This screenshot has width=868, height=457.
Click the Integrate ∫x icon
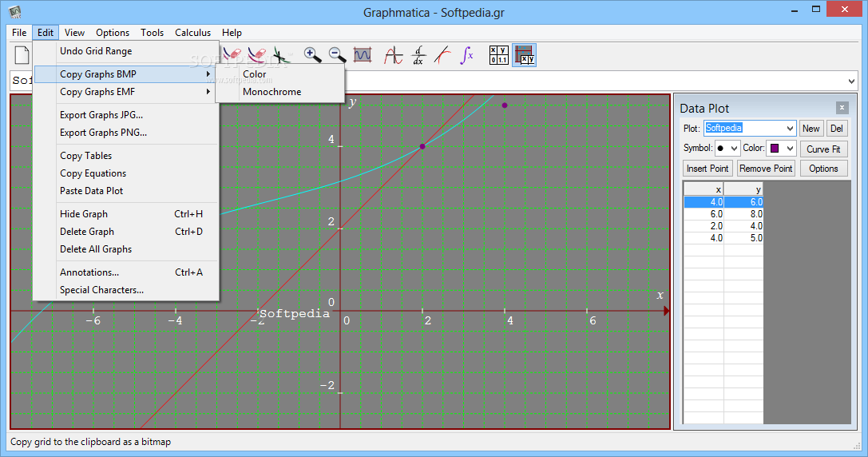[x=466, y=55]
